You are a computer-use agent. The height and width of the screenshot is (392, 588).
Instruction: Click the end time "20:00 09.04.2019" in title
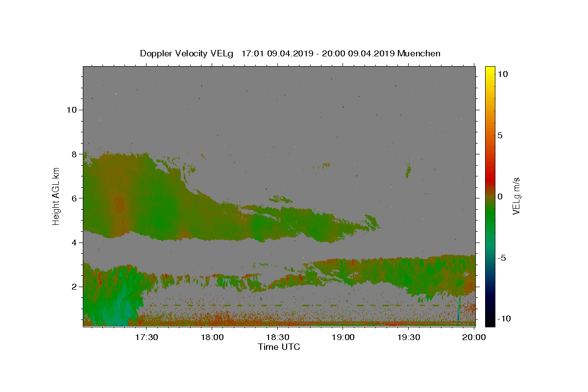click(x=357, y=53)
